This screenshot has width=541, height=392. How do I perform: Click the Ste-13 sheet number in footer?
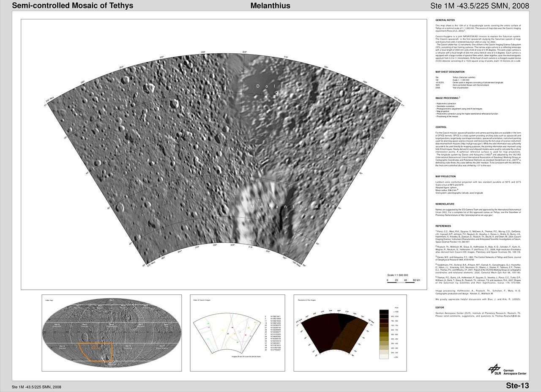(x=517, y=385)
